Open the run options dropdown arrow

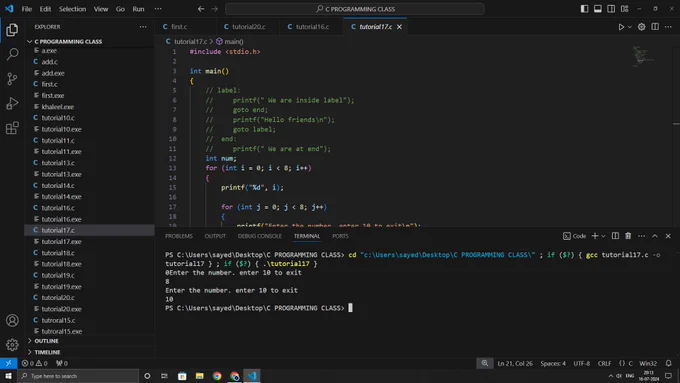630,27
